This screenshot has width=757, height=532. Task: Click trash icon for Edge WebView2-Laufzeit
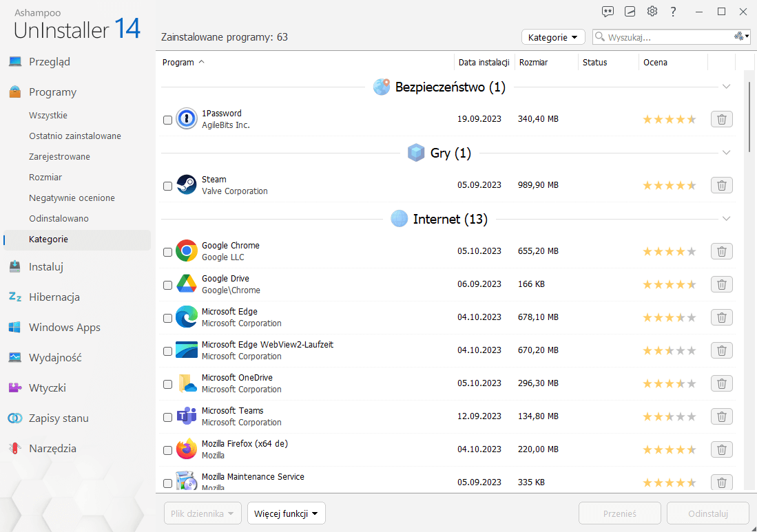pos(722,350)
